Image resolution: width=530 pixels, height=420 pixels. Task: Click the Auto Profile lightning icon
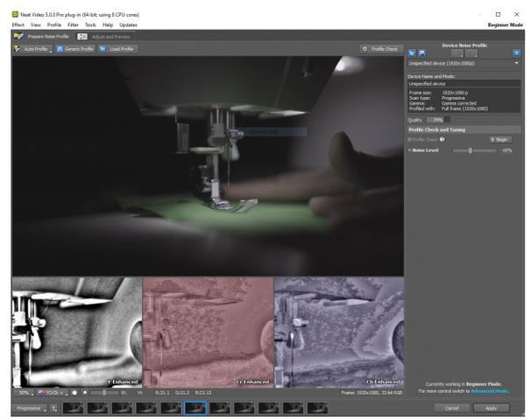[x=18, y=49]
